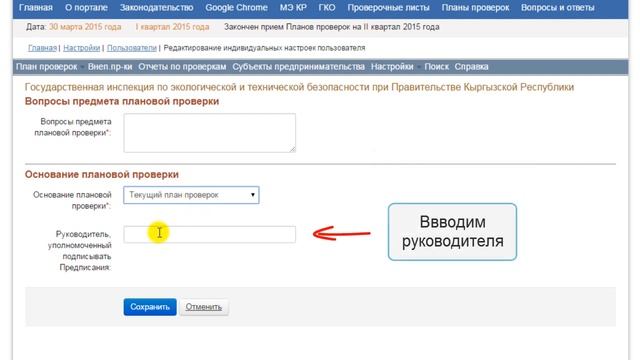Click the date text 30 марта 2015 года
Viewport: 640px width, 360px height.
[85, 27]
